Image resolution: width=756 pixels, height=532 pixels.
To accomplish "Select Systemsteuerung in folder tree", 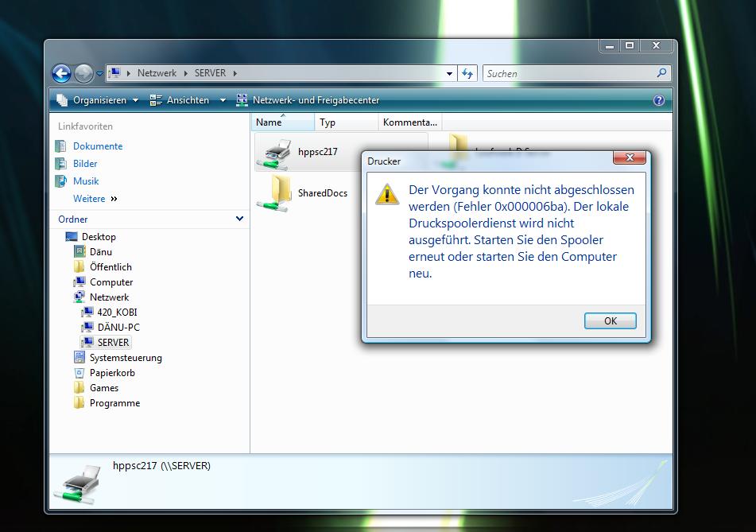I will coord(125,358).
